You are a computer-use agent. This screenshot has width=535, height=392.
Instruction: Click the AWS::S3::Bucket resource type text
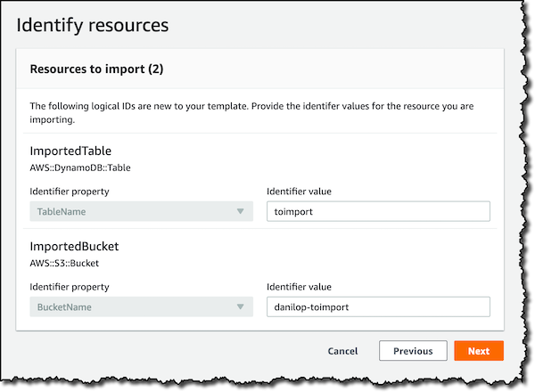[64, 263]
